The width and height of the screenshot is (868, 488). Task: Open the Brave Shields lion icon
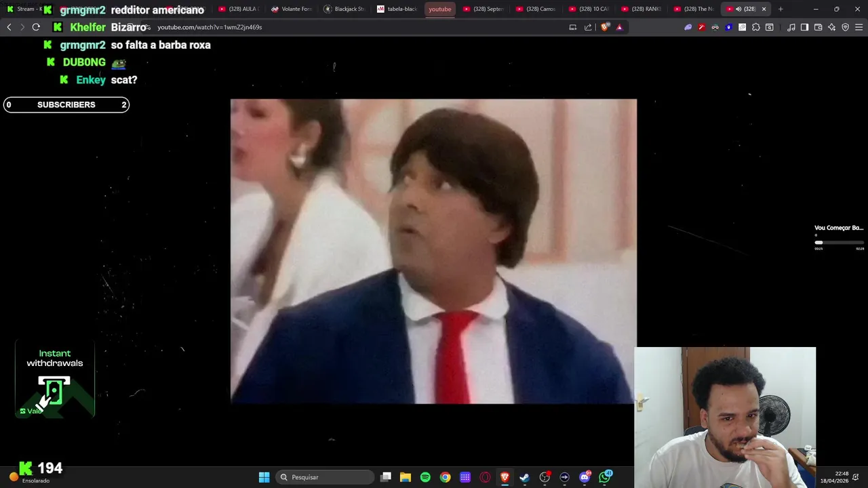(x=605, y=27)
